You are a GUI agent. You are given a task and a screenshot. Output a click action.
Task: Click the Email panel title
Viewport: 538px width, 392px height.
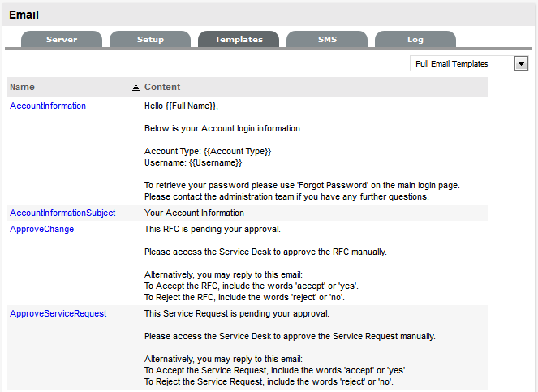tap(24, 15)
